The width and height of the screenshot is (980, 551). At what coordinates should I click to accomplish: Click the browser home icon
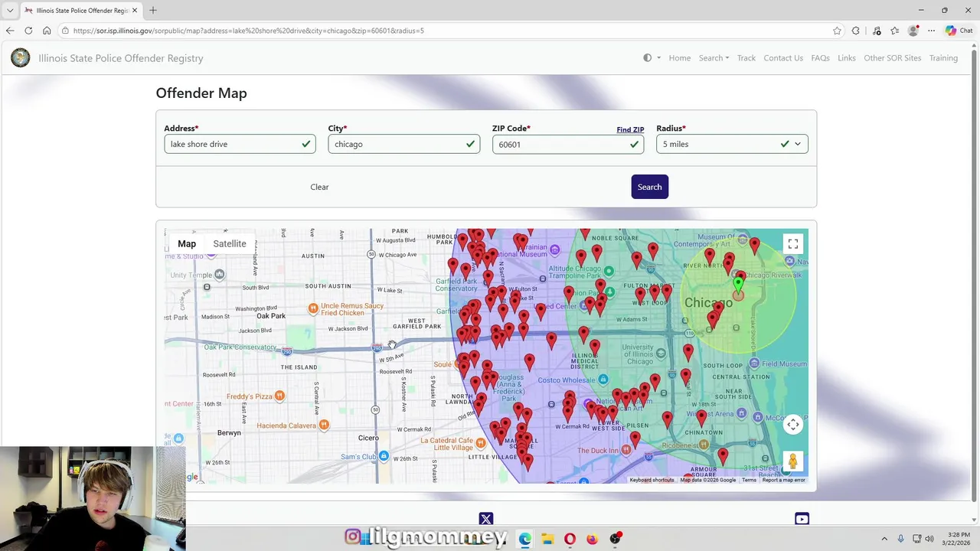[x=47, y=31]
